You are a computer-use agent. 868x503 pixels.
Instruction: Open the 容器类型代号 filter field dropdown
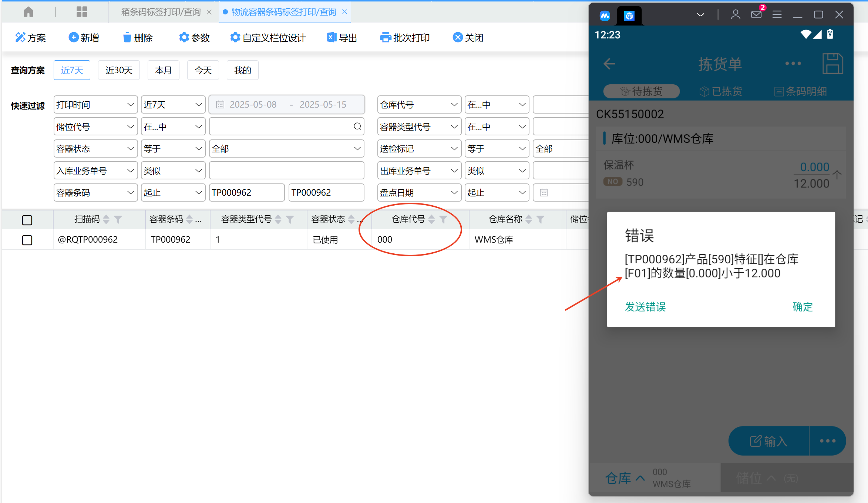click(419, 127)
